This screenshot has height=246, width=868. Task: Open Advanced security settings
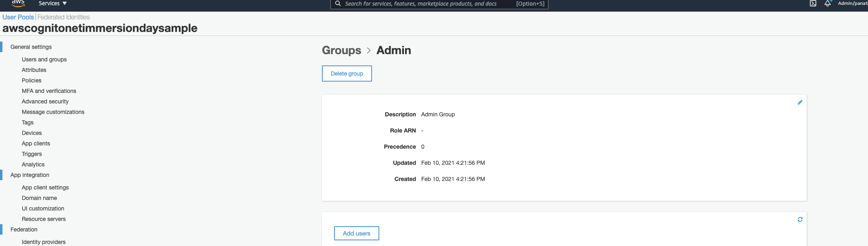(x=45, y=101)
